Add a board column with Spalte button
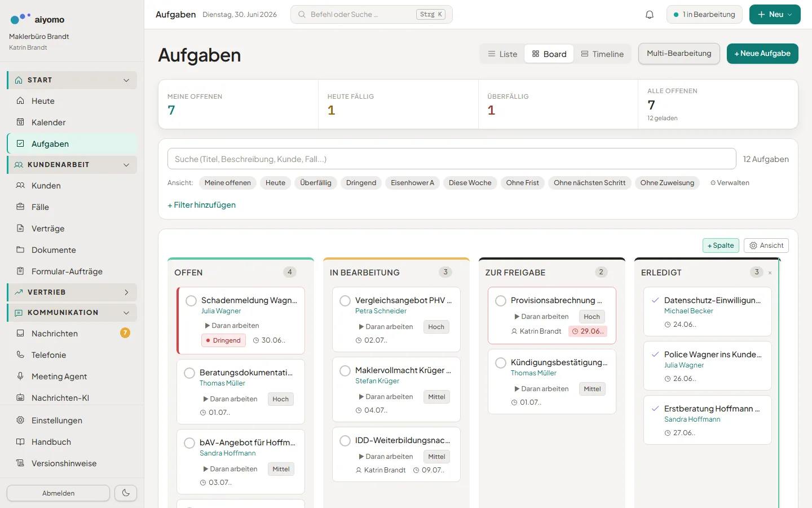The height and width of the screenshot is (508, 812). click(x=721, y=246)
